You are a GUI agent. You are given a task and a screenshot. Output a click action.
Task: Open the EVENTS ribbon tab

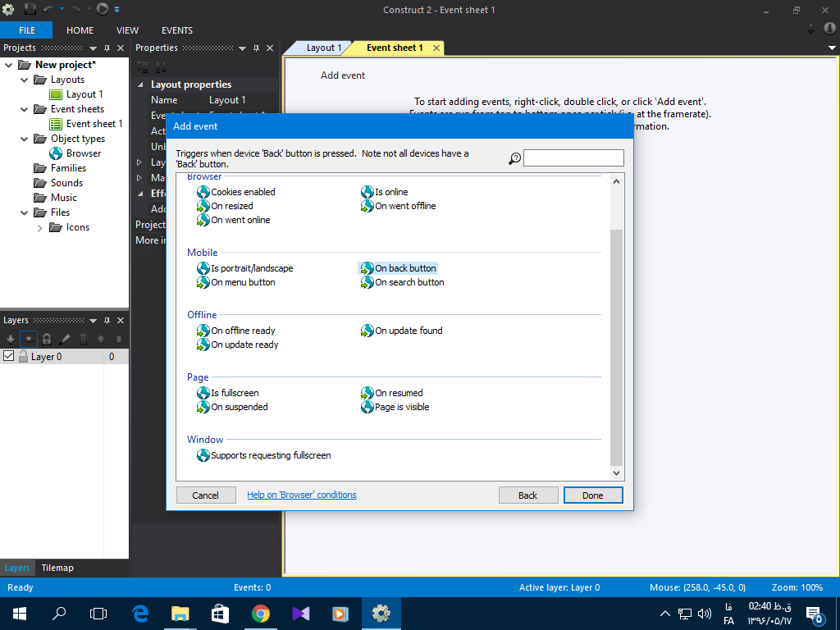(177, 30)
